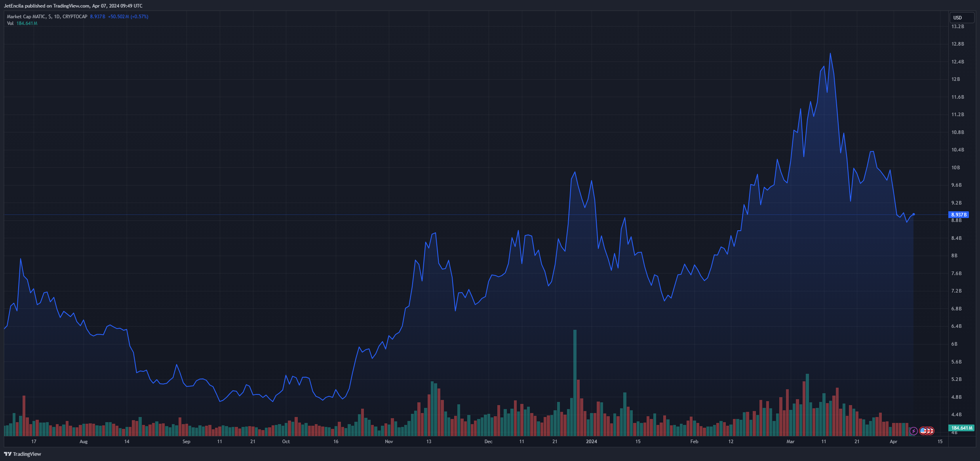Click the green 184.641M volume axis label

pos(962,428)
